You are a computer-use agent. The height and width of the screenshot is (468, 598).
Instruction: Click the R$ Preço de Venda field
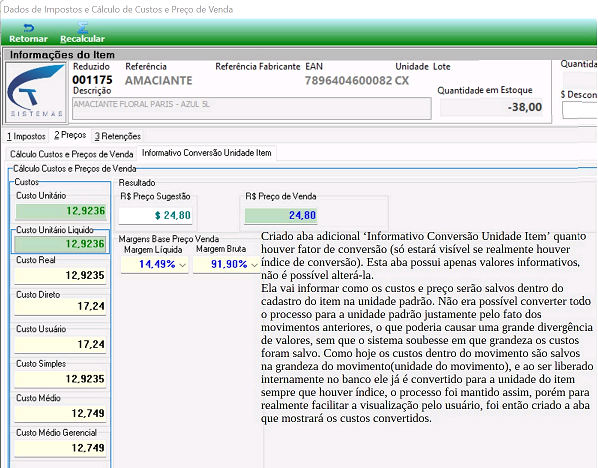coord(281,216)
